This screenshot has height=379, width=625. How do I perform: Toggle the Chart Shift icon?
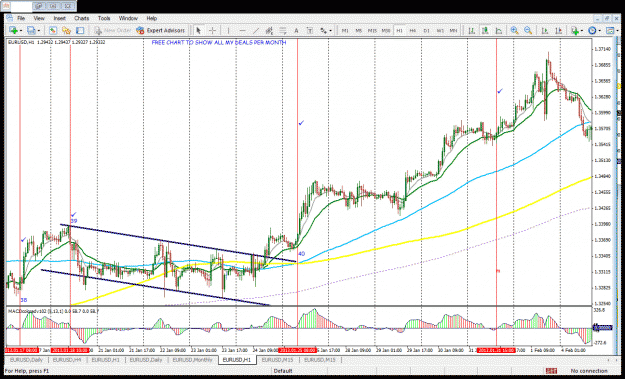558,31
